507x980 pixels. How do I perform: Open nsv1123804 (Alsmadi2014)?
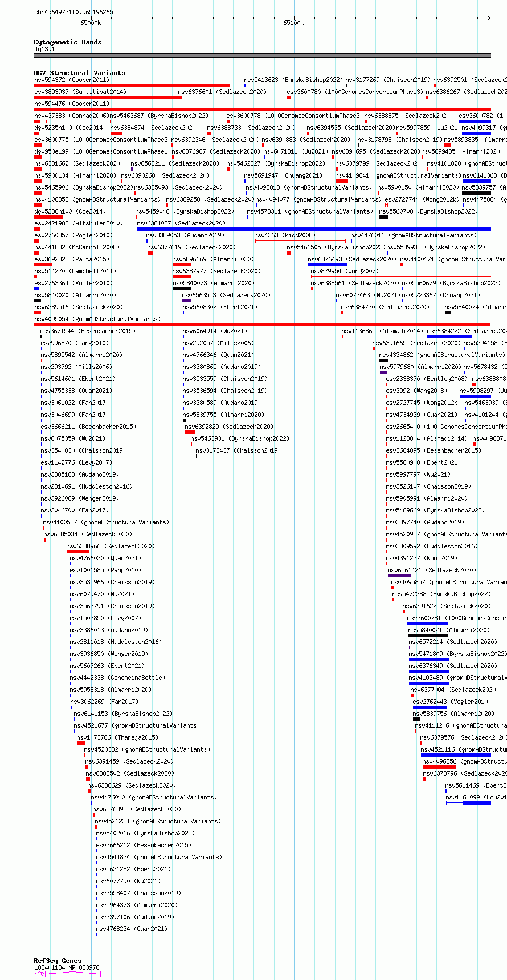coord(427,439)
